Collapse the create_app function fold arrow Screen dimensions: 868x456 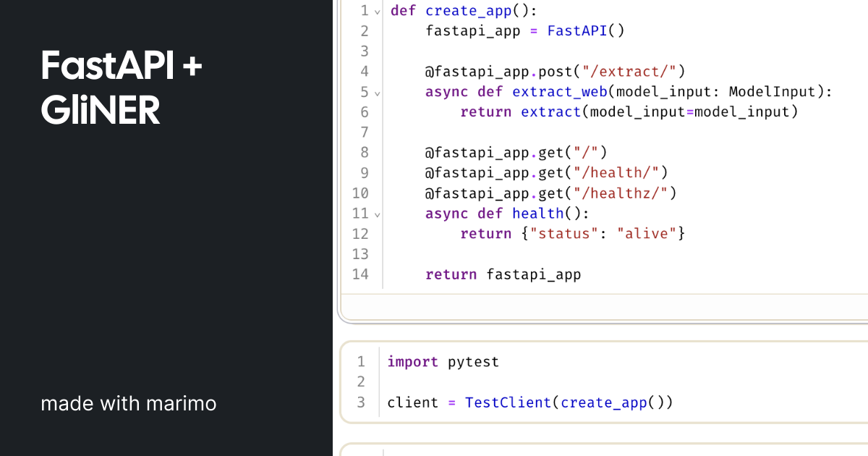[378, 12]
